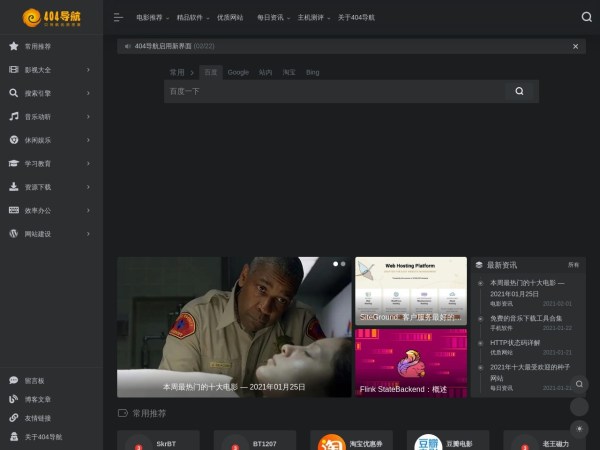600x450 pixels.
Task: Switch to the 站内 search tab
Action: click(x=265, y=72)
